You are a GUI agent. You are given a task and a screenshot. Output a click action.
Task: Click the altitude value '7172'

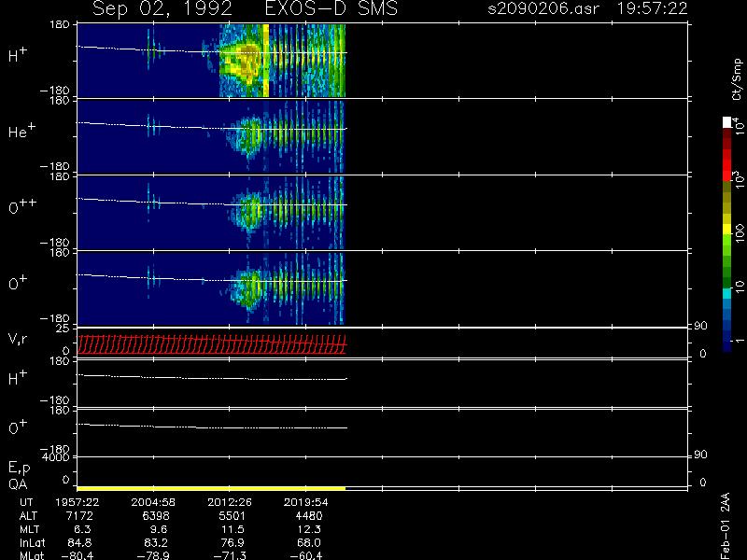[x=80, y=516]
